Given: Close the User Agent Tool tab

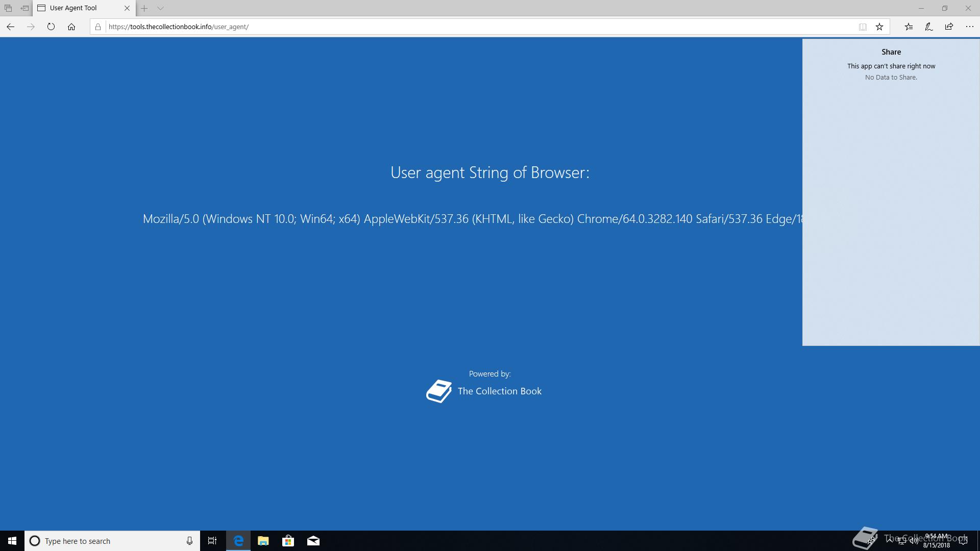Looking at the screenshot, I should [127, 8].
